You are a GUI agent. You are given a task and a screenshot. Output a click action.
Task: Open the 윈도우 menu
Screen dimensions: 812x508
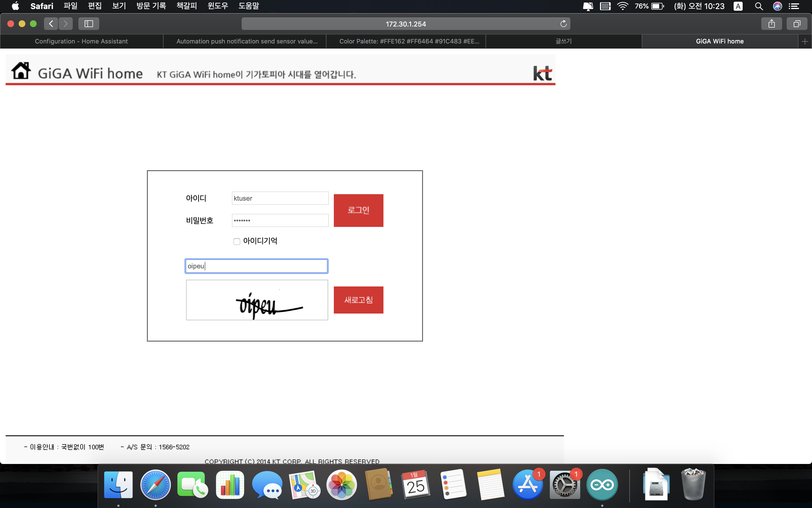[217, 6]
